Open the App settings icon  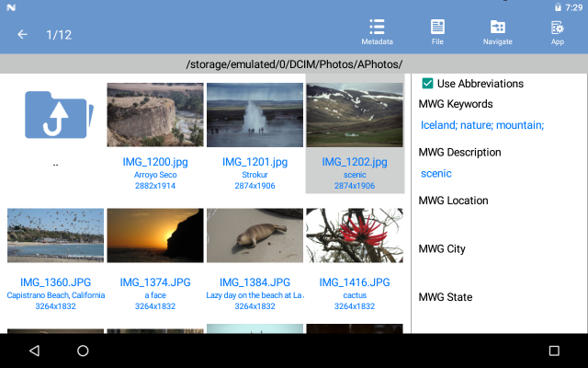point(557,32)
